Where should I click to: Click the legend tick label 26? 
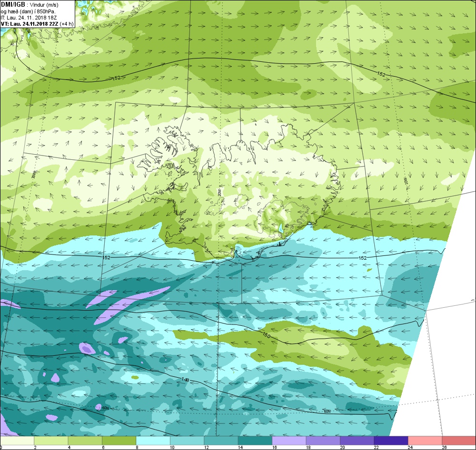444,447
